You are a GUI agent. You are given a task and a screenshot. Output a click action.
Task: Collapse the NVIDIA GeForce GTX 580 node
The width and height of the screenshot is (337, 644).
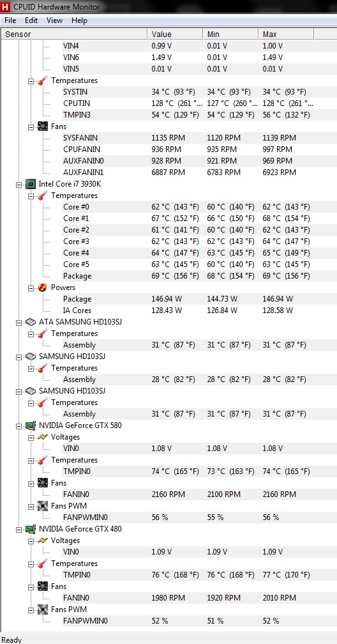point(19,426)
